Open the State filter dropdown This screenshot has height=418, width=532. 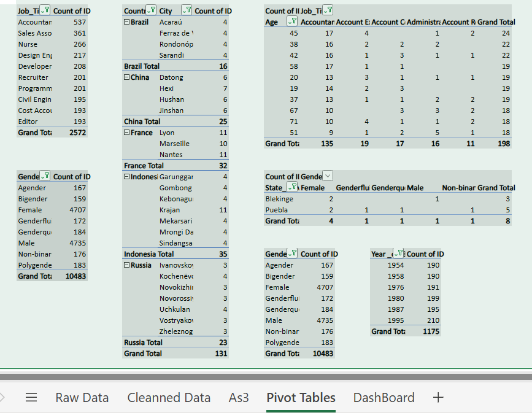[x=292, y=187]
